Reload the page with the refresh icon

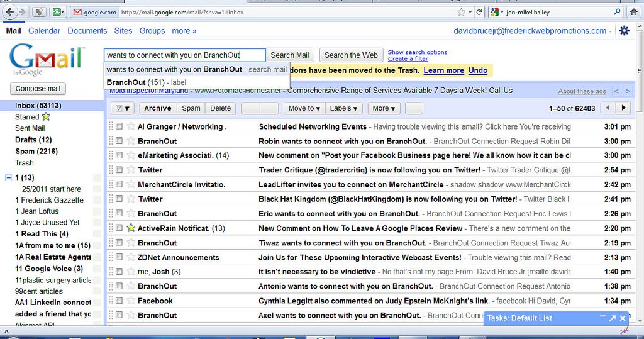click(x=479, y=13)
